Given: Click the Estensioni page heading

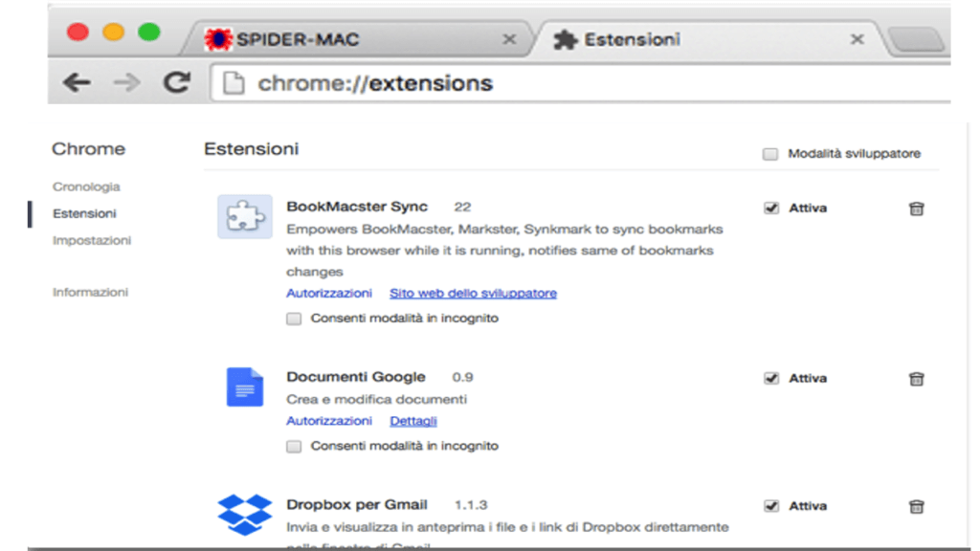Looking at the screenshot, I should (252, 148).
